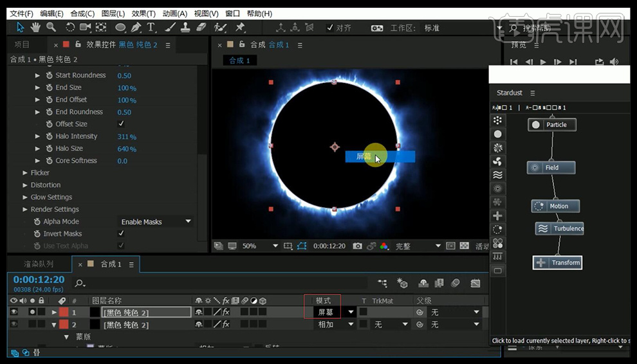Expand the Glow Settings group
Image resolution: width=637 pixels, height=364 pixels.
[25, 197]
